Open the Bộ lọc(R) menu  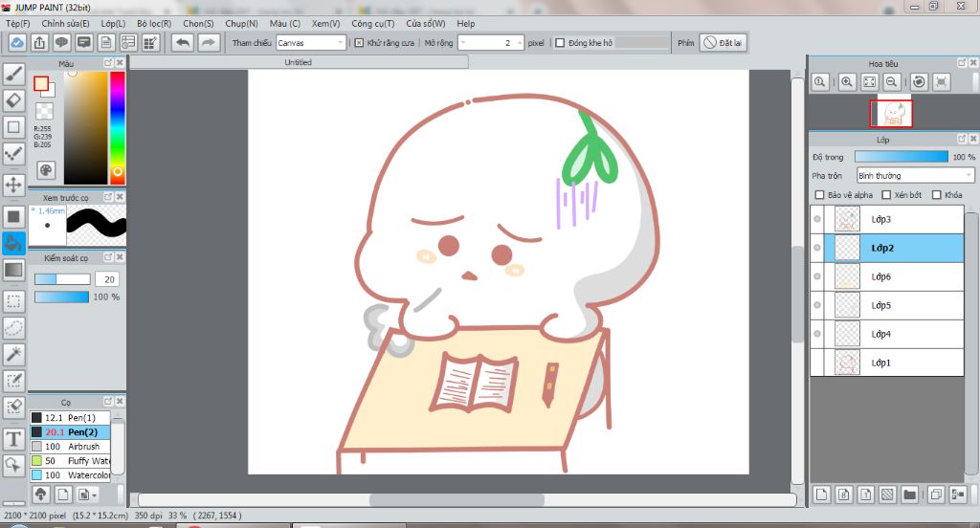click(154, 24)
